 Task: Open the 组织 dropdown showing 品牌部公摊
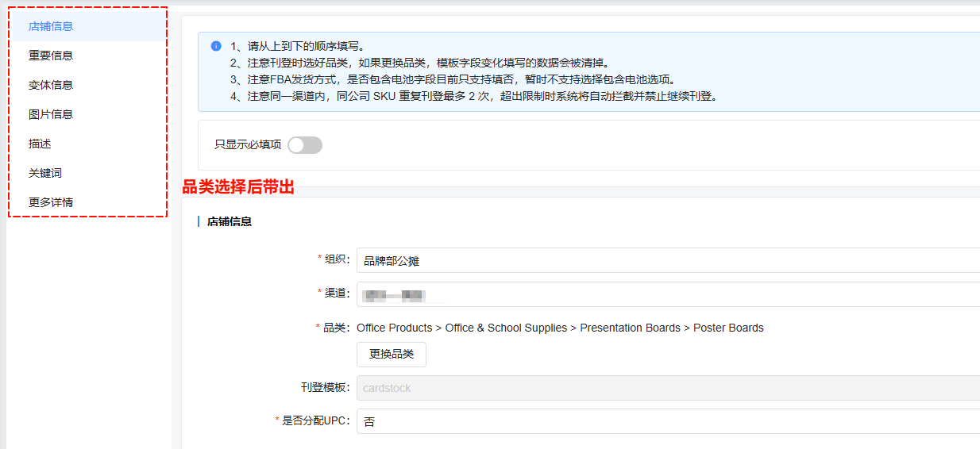tap(667, 260)
